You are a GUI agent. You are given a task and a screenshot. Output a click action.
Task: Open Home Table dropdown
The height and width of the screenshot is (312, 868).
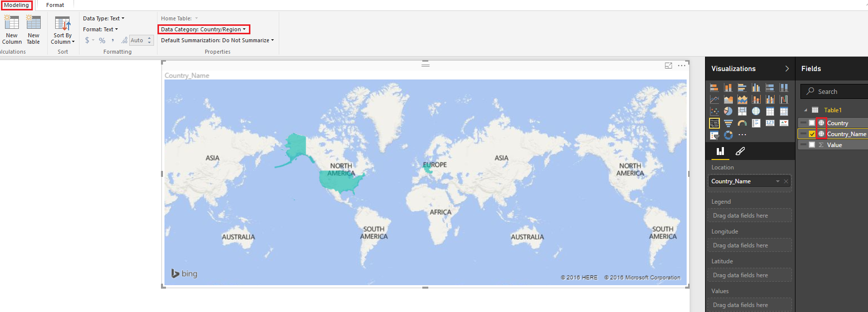179,18
